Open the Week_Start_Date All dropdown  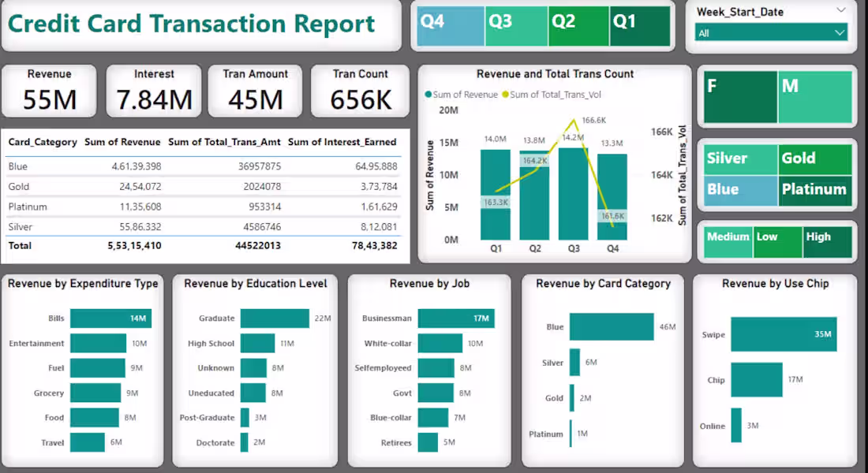[772, 33]
